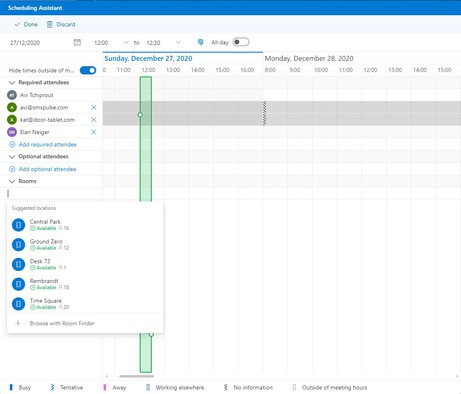The height and width of the screenshot is (394, 461).
Task: Click Add required attendee link
Action: (x=48, y=144)
